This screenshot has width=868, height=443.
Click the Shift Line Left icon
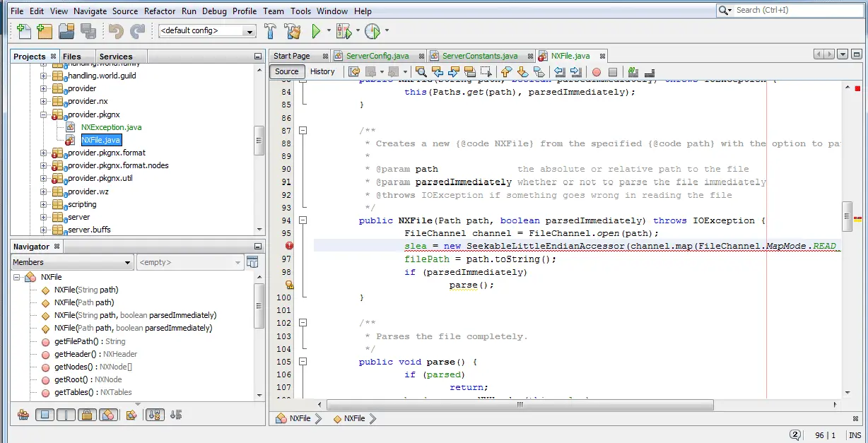(559, 71)
